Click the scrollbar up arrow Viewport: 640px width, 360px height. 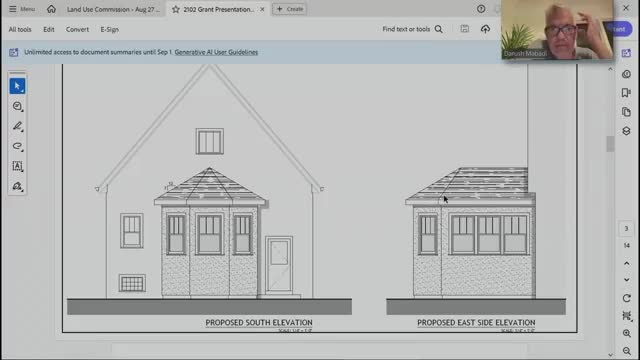[x=610, y=69]
